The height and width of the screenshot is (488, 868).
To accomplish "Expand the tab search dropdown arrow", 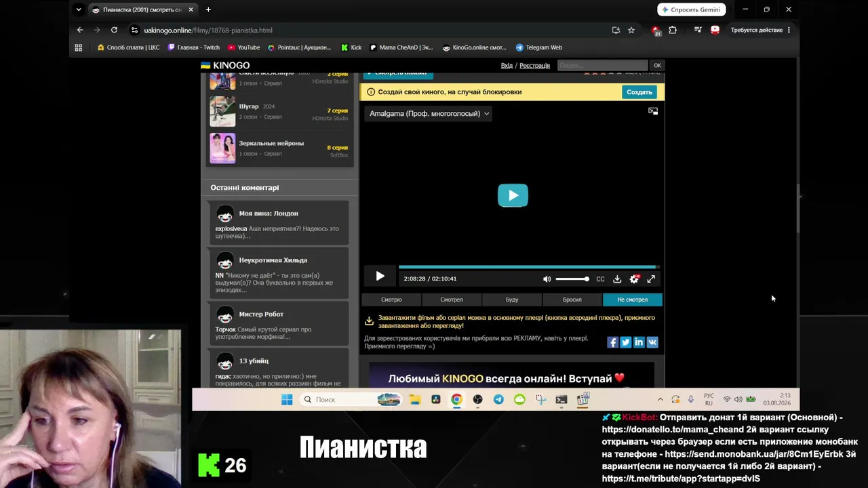I will [x=79, y=9].
